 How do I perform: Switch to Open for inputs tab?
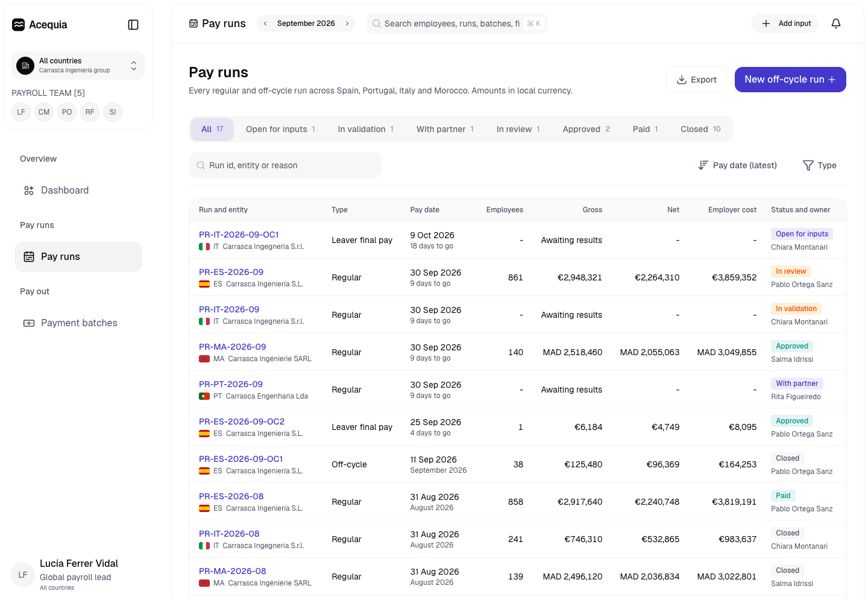tap(280, 129)
